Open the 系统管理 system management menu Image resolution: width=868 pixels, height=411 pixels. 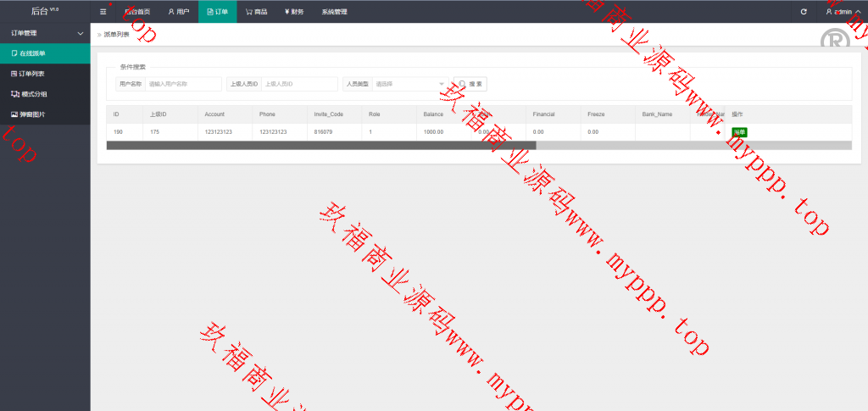pyautogui.click(x=334, y=12)
